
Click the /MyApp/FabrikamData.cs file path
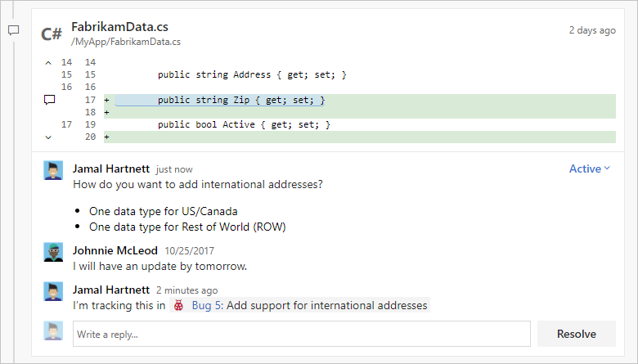pyautogui.click(x=126, y=42)
